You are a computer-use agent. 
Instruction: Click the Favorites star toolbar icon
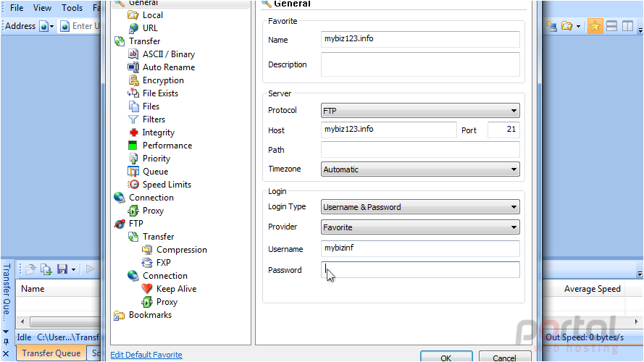coord(595,26)
